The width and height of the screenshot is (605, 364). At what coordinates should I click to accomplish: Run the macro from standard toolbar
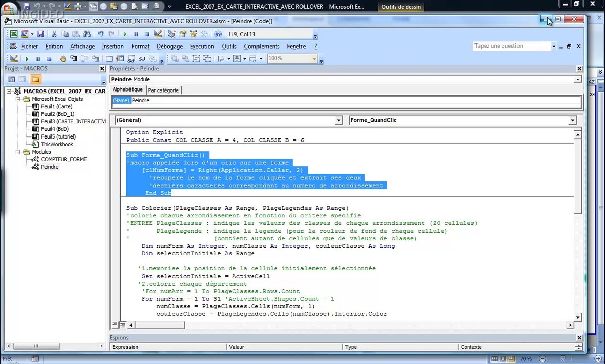[124, 34]
